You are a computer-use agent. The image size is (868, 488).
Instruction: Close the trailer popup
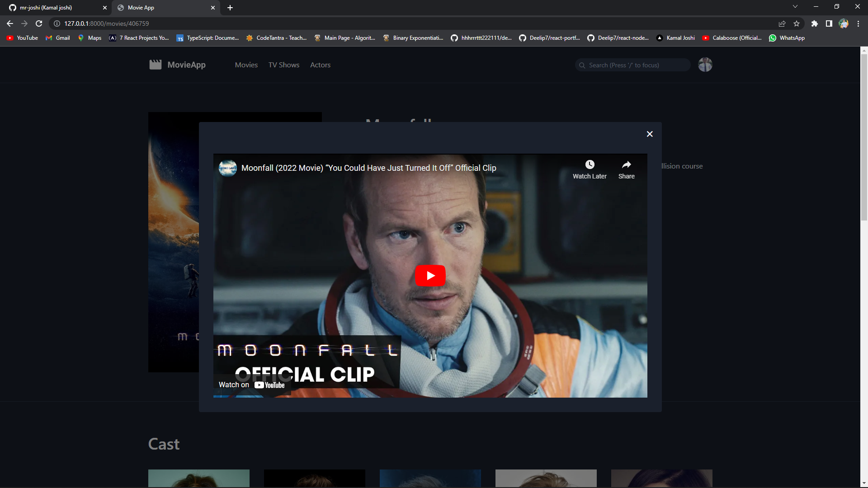[x=649, y=134]
